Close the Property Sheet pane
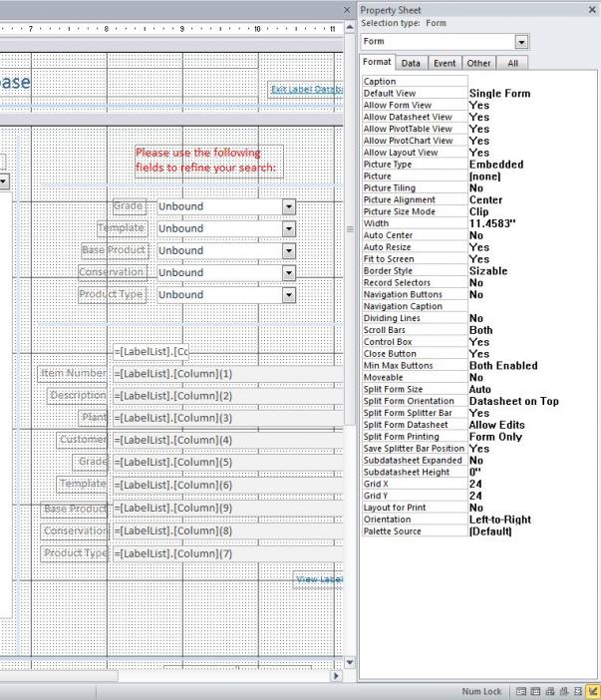This screenshot has width=601, height=700. [x=592, y=9]
